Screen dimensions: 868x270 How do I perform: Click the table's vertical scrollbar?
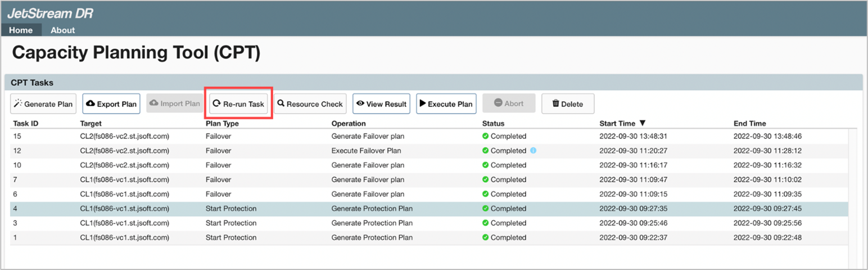pyautogui.click(x=852, y=197)
